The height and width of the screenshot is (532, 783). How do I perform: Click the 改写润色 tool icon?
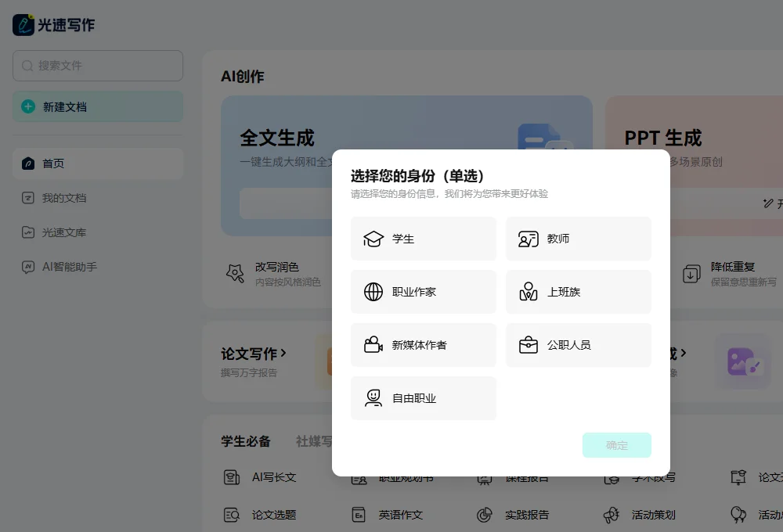(x=235, y=274)
